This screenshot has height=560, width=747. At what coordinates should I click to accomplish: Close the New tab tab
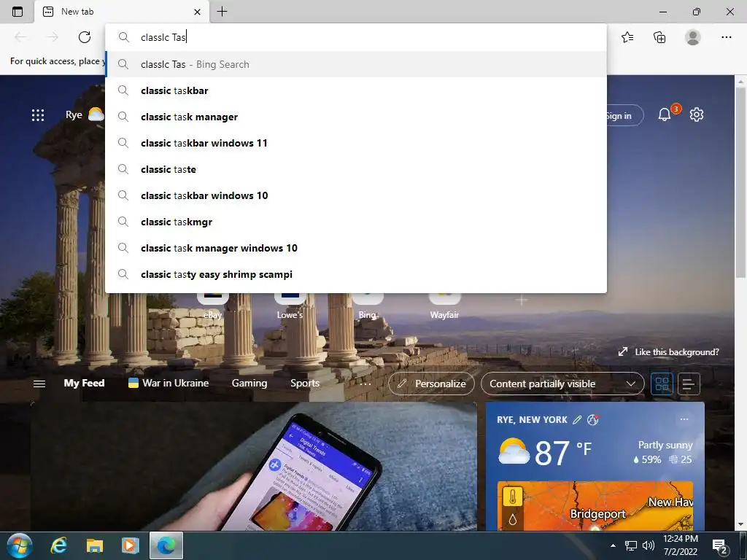197,12
